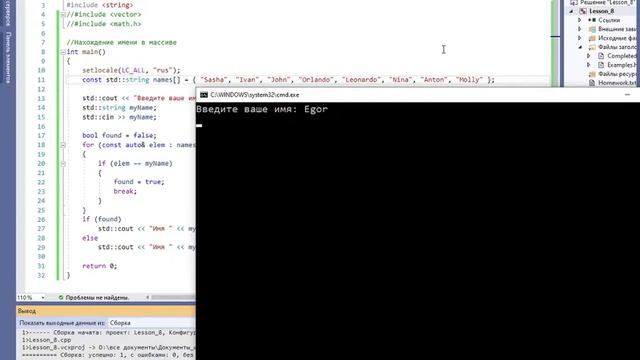Click line number 32 in the editor margin
This screenshot has height=360, width=640.
point(41,276)
